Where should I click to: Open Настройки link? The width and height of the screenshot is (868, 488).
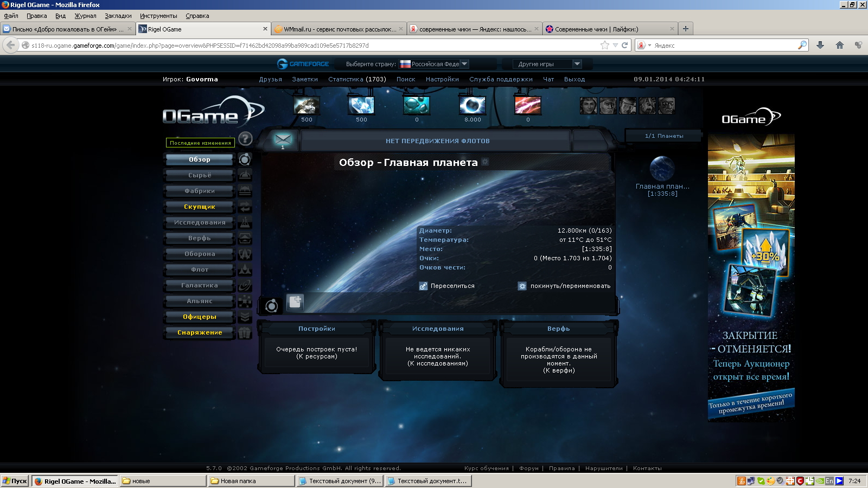pos(442,79)
